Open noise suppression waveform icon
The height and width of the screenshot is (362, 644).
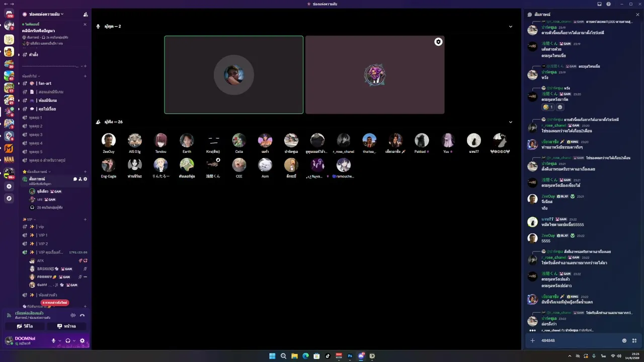tap(73, 315)
